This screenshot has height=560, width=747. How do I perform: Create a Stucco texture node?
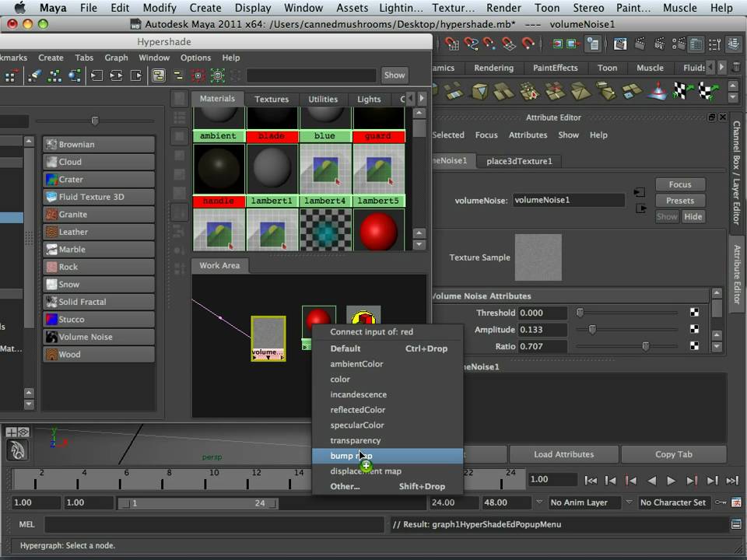tap(99, 319)
